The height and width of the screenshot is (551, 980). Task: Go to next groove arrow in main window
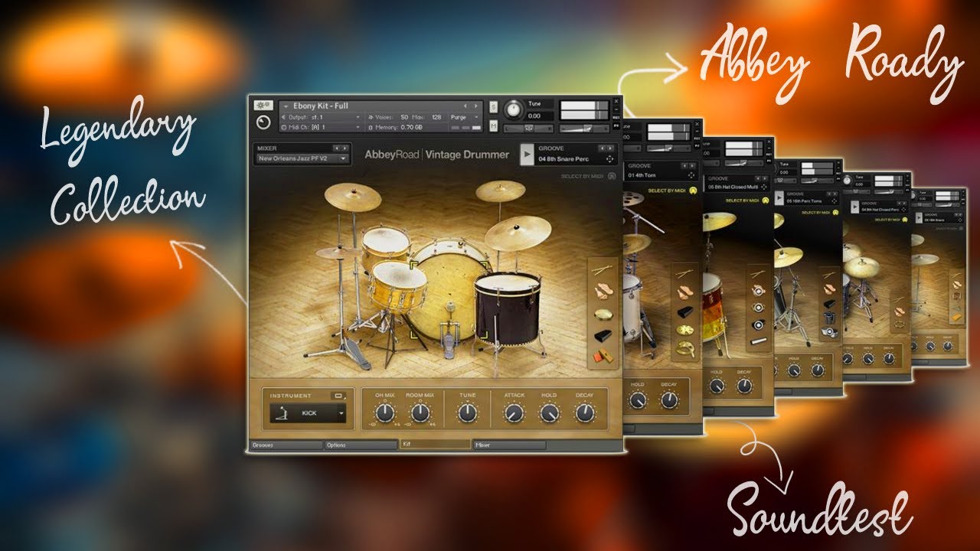click(x=611, y=148)
